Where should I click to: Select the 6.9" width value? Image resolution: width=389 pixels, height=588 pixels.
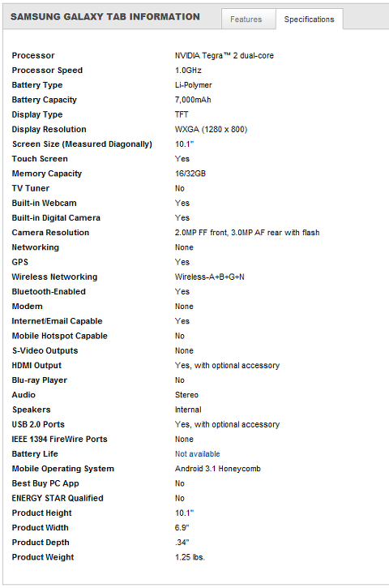(182, 528)
